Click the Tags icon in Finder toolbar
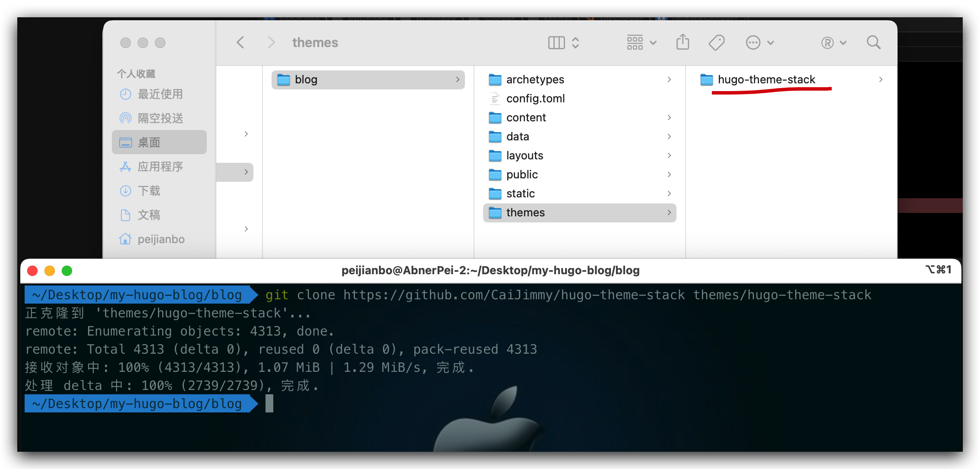 coord(716,43)
